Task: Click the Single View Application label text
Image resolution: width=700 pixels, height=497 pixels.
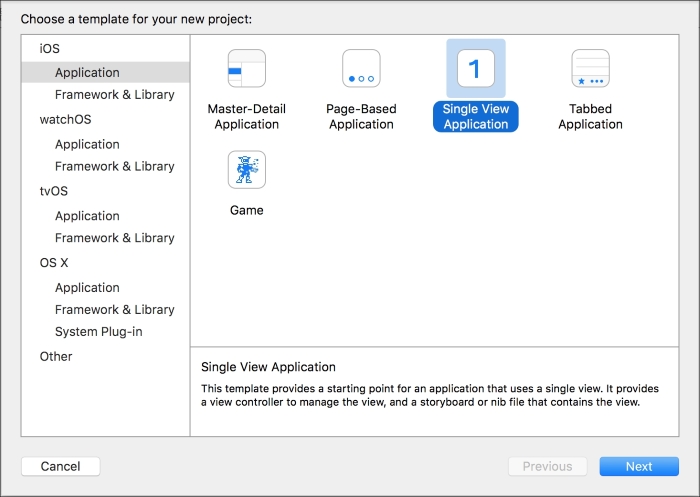Action: pos(476,117)
